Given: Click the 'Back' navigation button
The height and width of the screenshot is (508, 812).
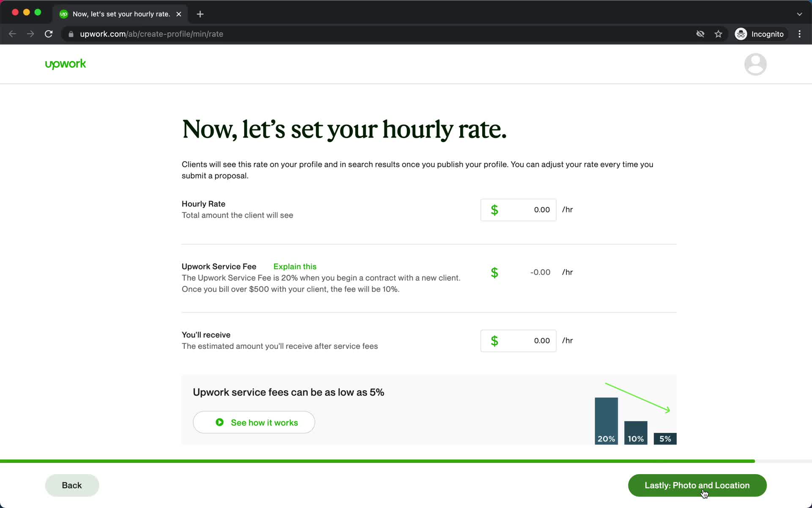Looking at the screenshot, I should [71, 485].
